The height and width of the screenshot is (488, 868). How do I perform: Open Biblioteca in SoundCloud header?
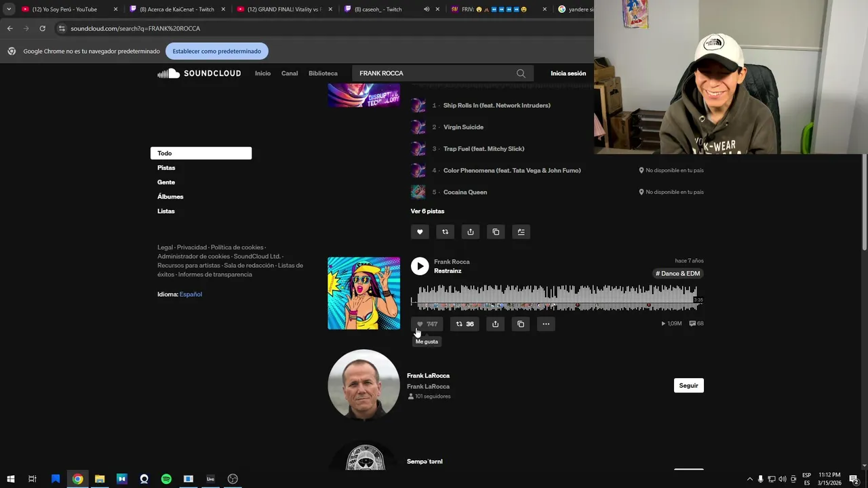tap(323, 73)
